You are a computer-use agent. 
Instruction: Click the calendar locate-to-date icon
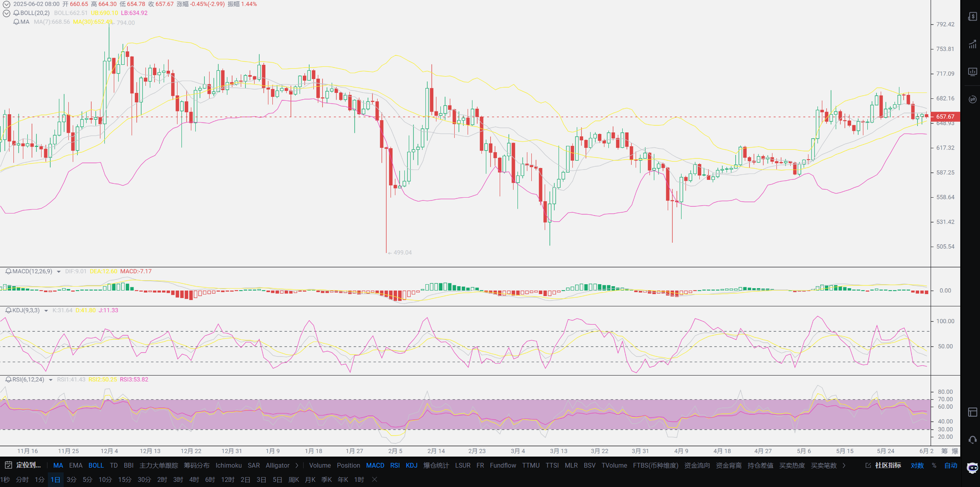tap(8, 465)
